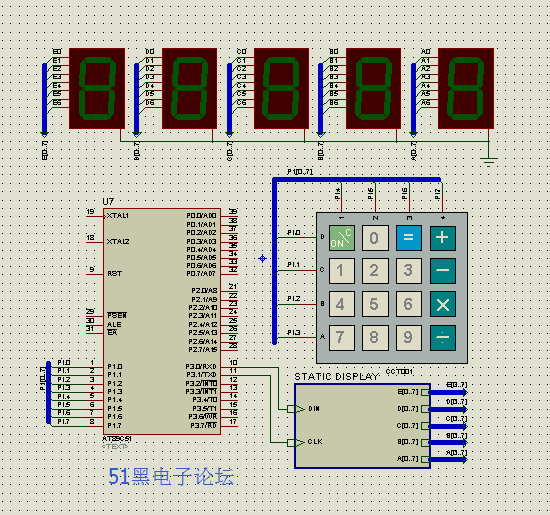This screenshot has width=550, height=515.
Task: Select the STATIC DISPLAY sub-circuit block
Action: [x=362, y=426]
